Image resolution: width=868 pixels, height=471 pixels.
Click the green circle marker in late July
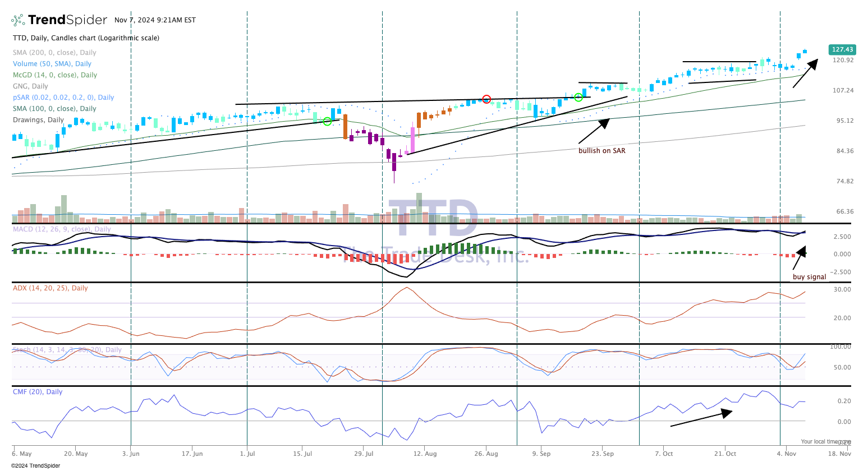[x=327, y=121]
